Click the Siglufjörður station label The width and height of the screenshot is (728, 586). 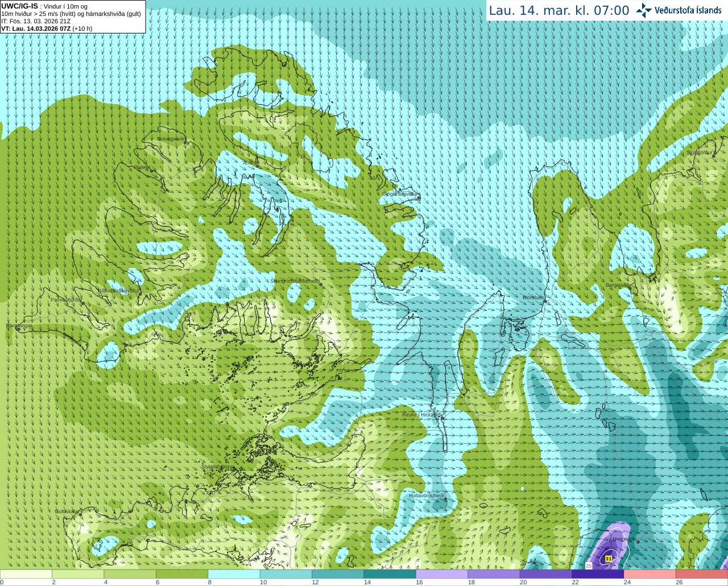[x=700, y=152]
